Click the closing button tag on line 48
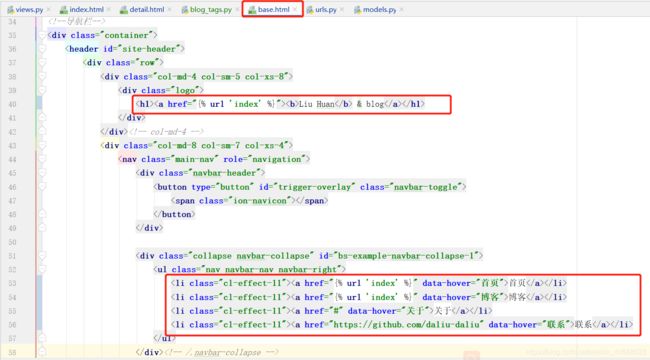Image resolution: width=650 pixels, height=360 pixels. coord(174,214)
